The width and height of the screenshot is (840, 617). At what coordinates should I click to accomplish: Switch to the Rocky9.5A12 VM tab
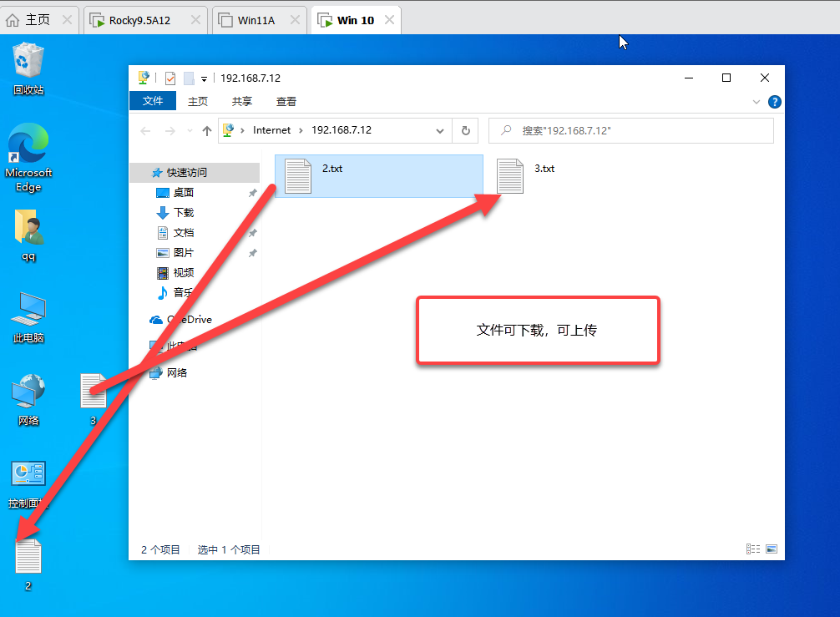click(x=139, y=20)
